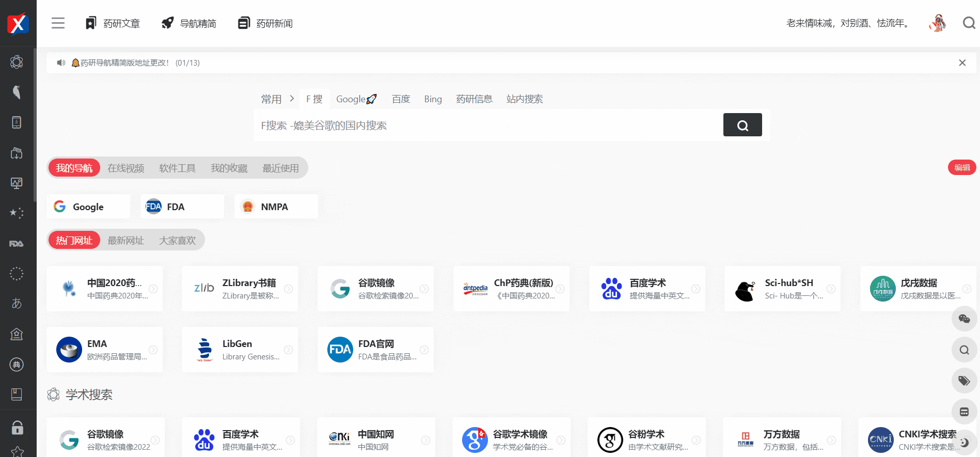Screen dimensions: 980x457
Task: Switch to 最近使用 tab
Action: tap(280, 168)
